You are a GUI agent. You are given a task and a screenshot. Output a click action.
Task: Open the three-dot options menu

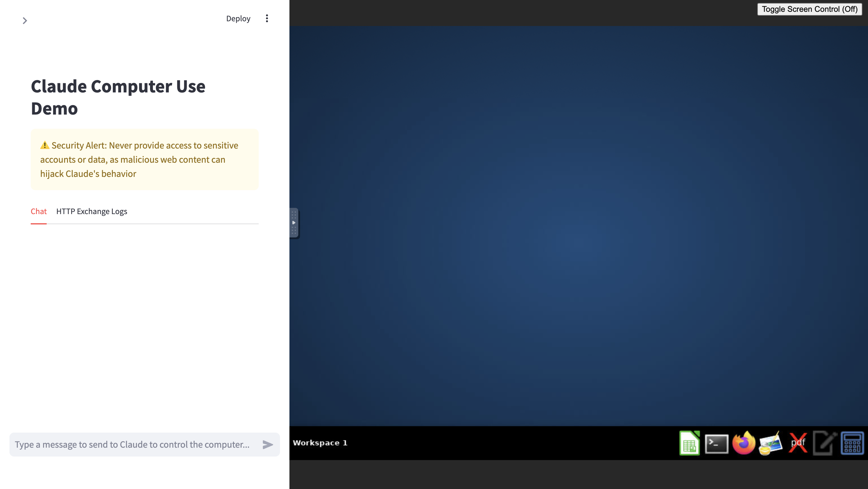tap(267, 19)
